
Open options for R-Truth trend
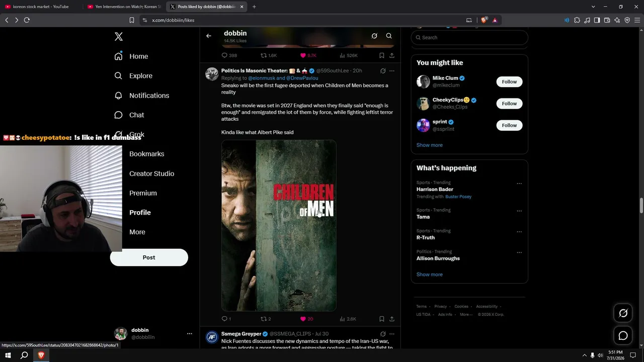pos(519,232)
